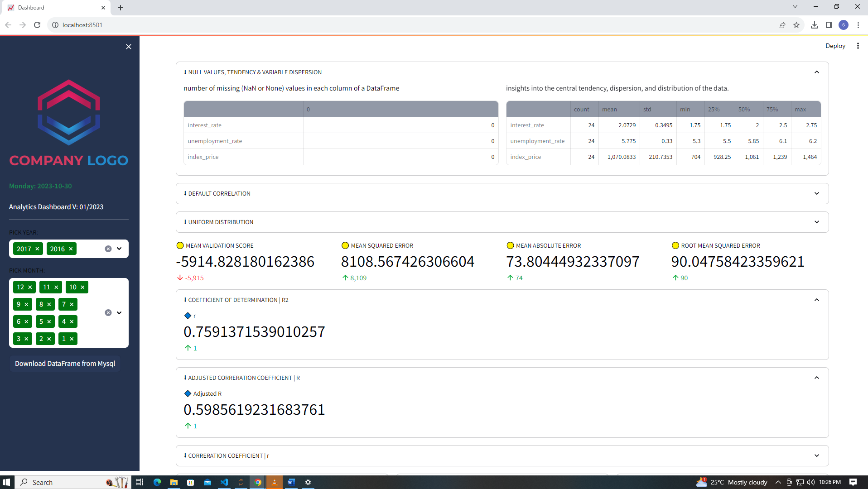The image size is (868, 489).
Task: Remove the 2016 year chip
Action: (x=71, y=249)
